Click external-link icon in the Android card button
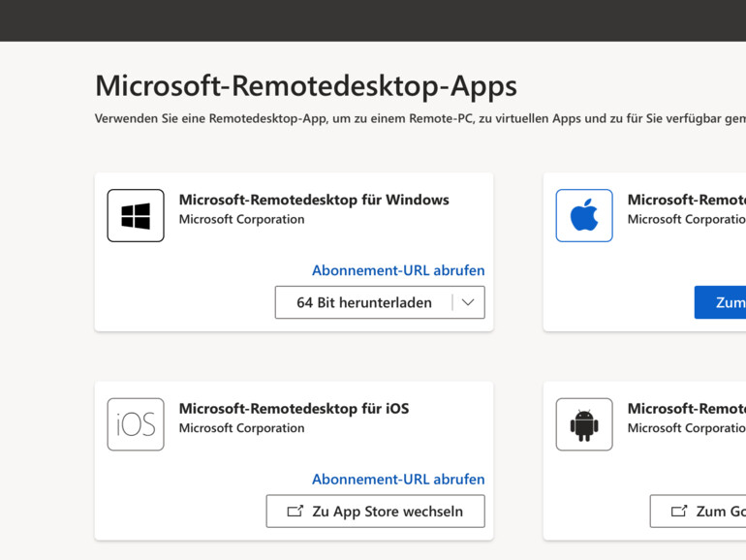Screen dimensions: 746x560 [x=679, y=511]
